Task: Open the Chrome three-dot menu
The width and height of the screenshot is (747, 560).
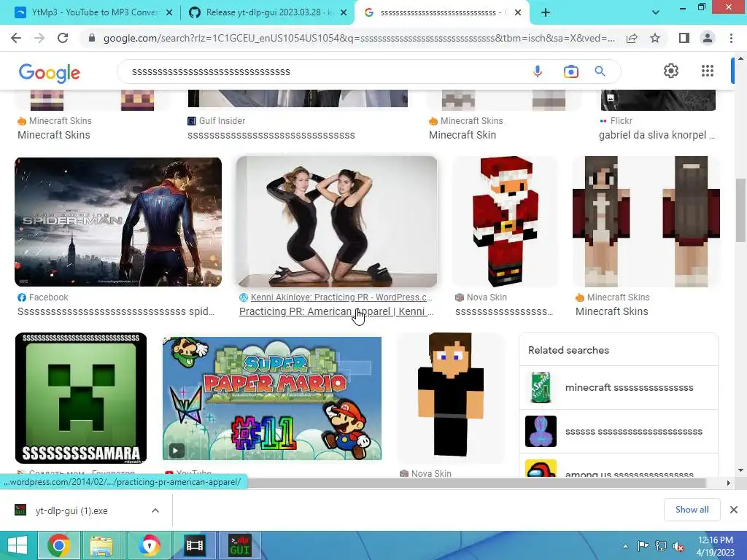Action: (731, 38)
